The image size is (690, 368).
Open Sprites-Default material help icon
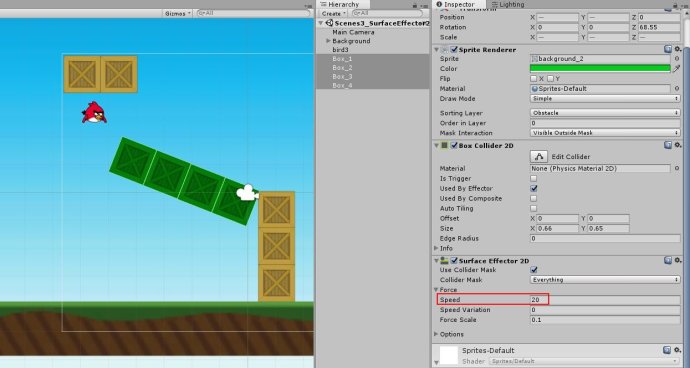pyautogui.click(x=667, y=350)
